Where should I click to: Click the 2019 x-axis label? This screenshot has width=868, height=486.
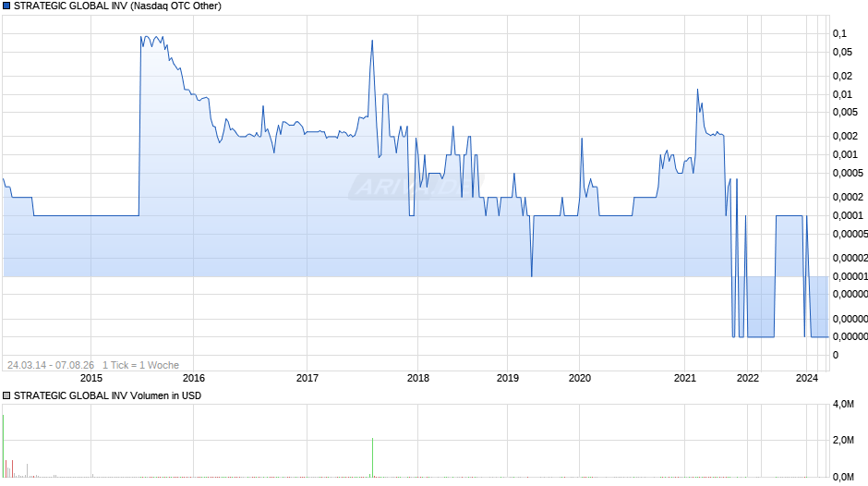click(x=508, y=378)
